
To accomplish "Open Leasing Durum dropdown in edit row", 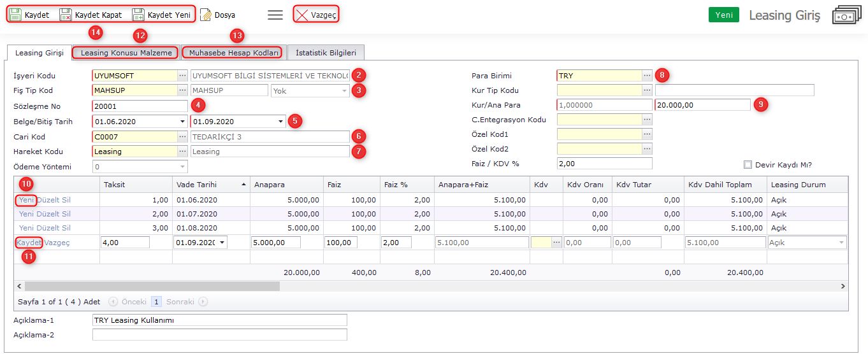I will [x=841, y=243].
